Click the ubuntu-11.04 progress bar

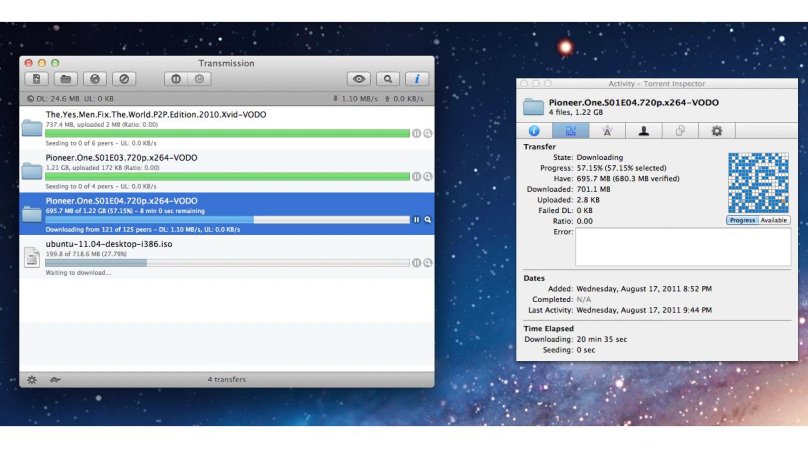(227, 263)
